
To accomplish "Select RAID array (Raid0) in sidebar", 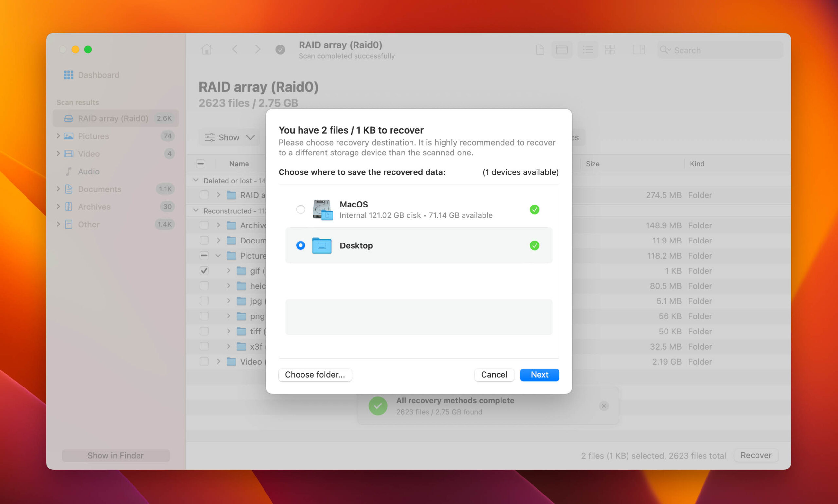I will [x=116, y=118].
